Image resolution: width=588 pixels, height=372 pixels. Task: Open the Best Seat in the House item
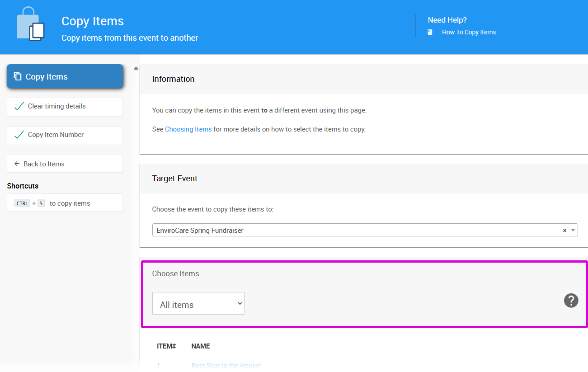[x=226, y=365]
